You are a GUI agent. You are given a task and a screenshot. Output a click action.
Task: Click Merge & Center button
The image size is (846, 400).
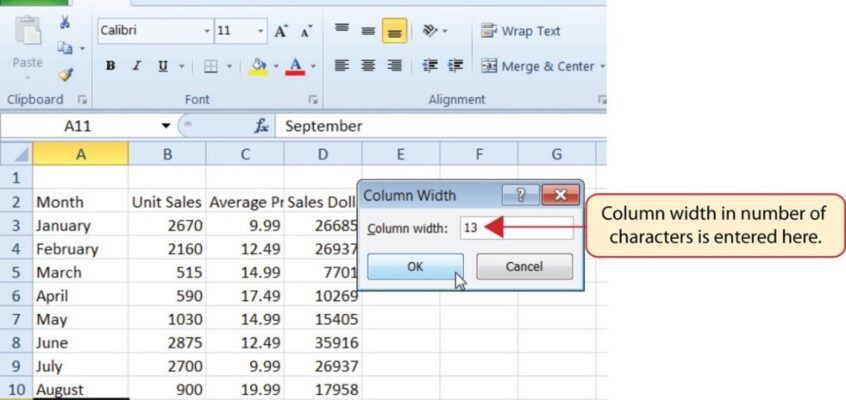coord(537,66)
